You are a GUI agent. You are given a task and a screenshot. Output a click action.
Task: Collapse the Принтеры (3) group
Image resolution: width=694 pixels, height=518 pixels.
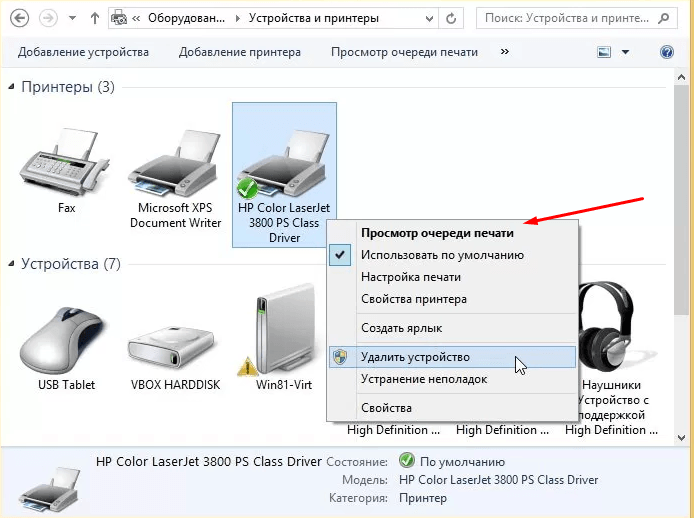click(x=12, y=87)
